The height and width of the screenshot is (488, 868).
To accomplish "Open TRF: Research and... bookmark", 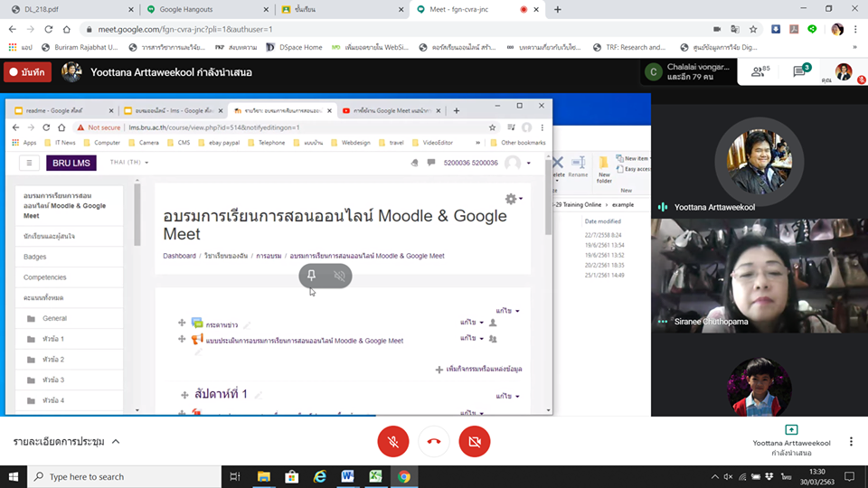I will [629, 48].
